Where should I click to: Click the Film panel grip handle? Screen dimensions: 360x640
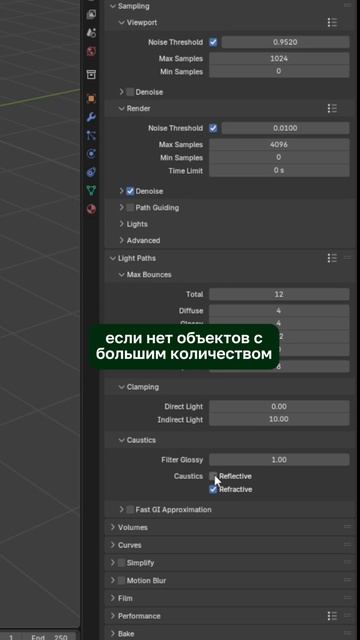click(348, 598)
